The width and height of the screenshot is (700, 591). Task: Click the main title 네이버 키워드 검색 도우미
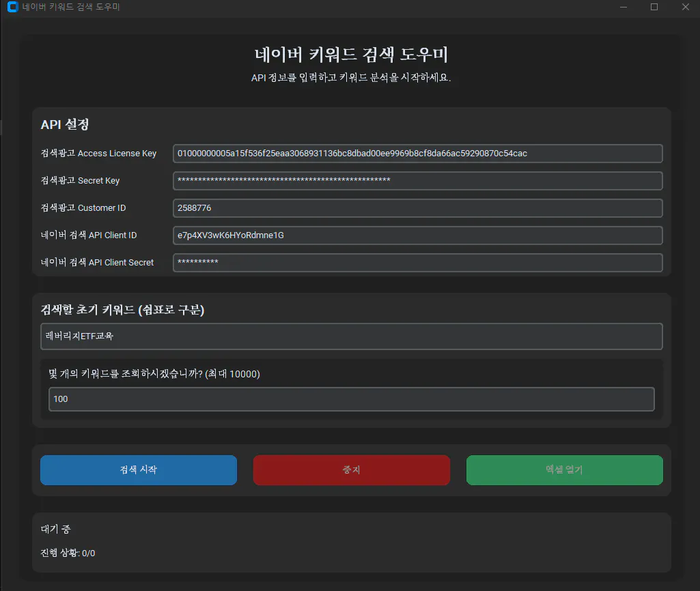tap(351, 55)
